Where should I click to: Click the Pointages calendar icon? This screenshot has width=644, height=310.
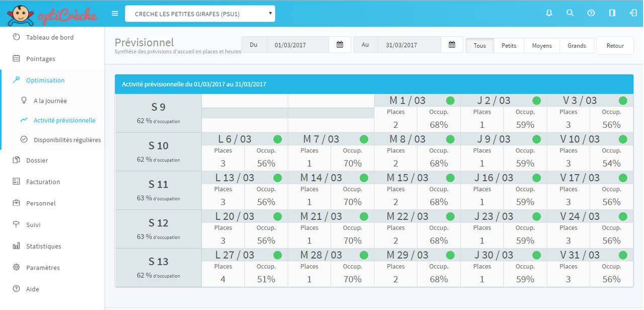point(16,58)
